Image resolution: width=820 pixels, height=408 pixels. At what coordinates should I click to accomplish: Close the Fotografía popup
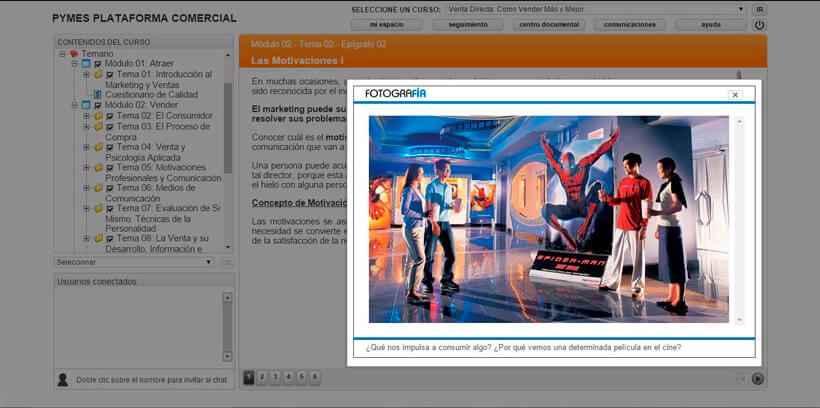tap(735, 95)
